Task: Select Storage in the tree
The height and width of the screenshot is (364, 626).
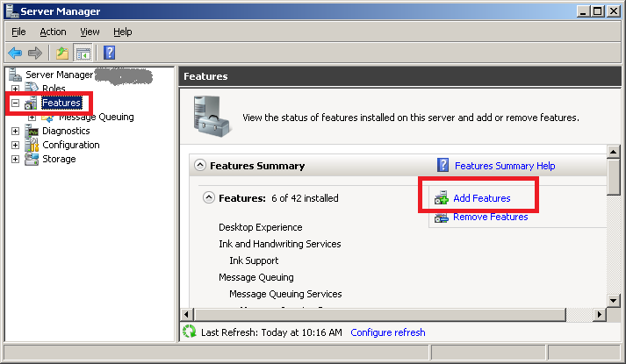Action: point(59,159)
